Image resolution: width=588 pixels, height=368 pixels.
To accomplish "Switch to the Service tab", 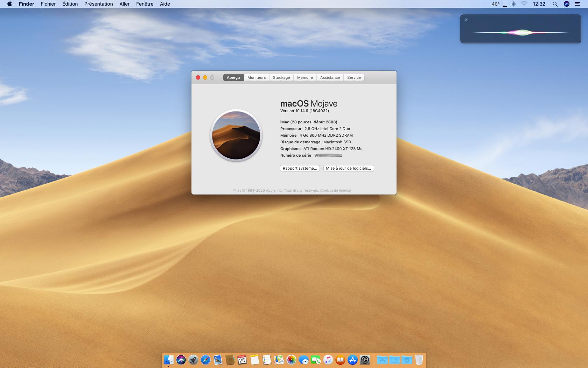I will pos(354,77).
